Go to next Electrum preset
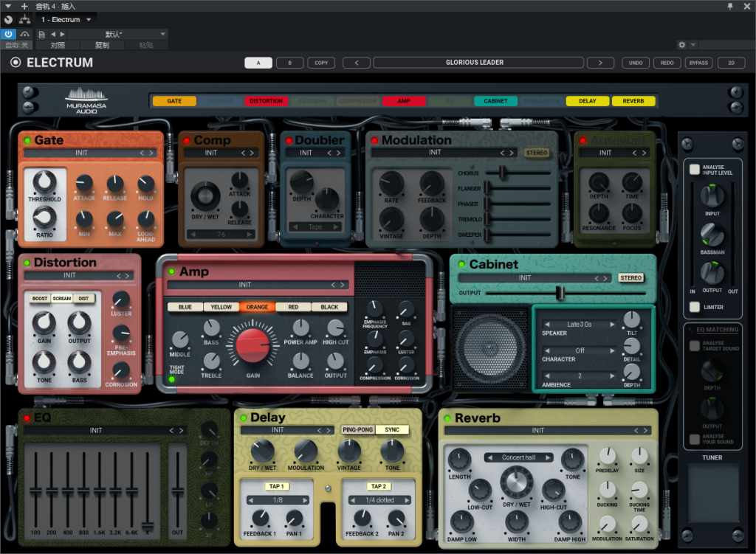 (600, 63)
